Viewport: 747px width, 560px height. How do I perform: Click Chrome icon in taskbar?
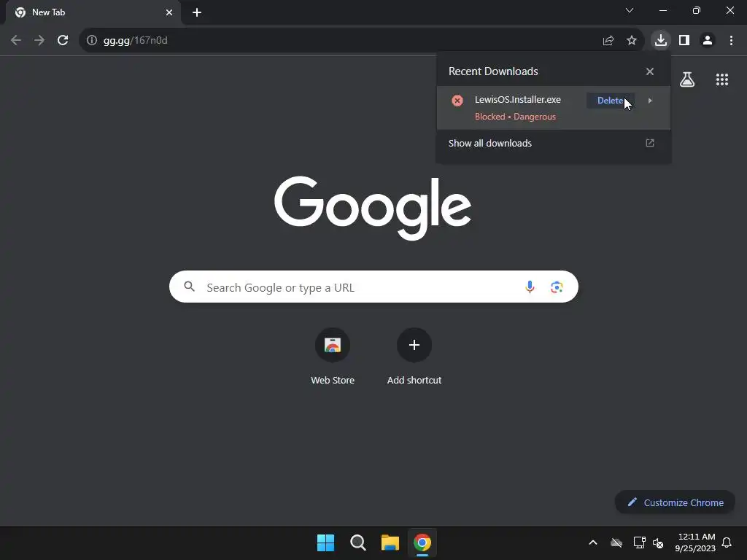coord(422,542)
